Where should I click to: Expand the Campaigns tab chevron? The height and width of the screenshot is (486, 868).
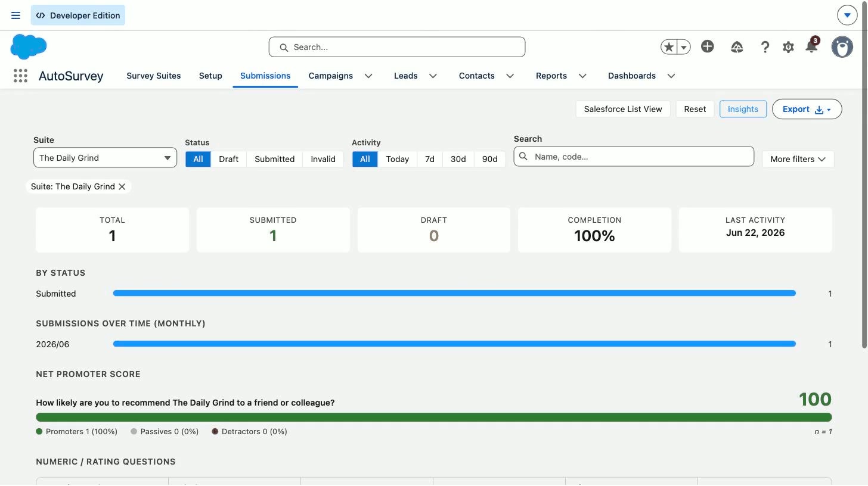pos(368,76)
